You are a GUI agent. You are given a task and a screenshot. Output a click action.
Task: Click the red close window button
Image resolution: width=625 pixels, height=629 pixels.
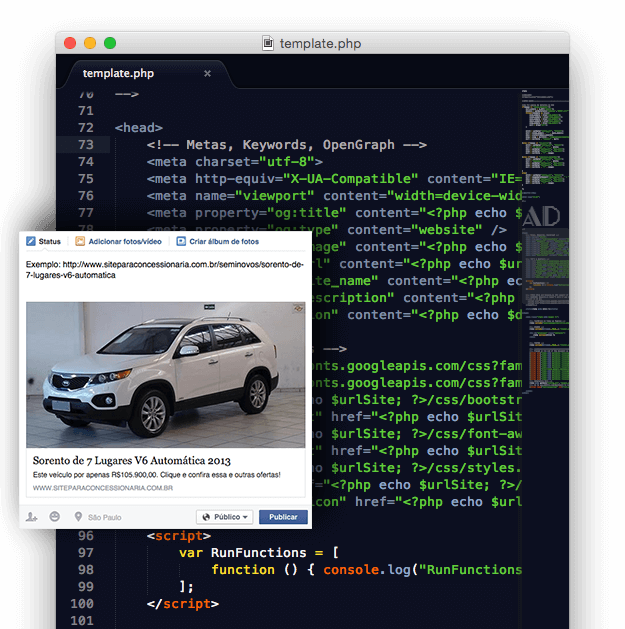(70, 43)
